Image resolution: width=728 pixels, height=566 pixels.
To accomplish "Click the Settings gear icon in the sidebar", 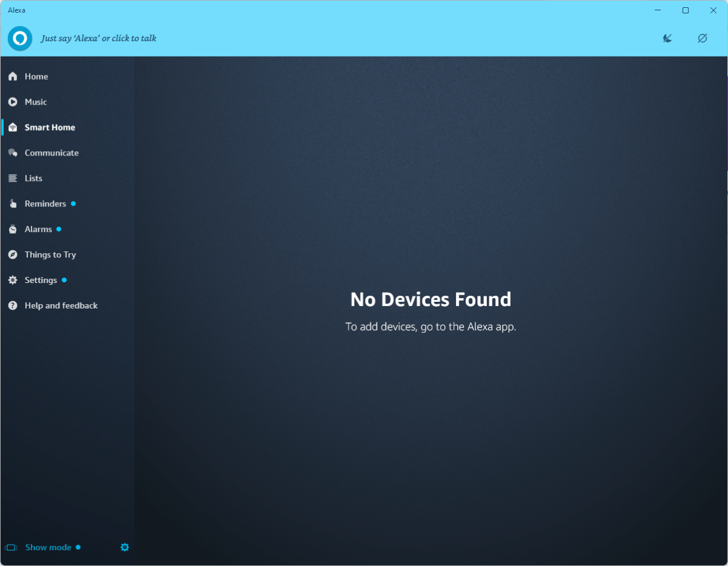I will 13,280.
